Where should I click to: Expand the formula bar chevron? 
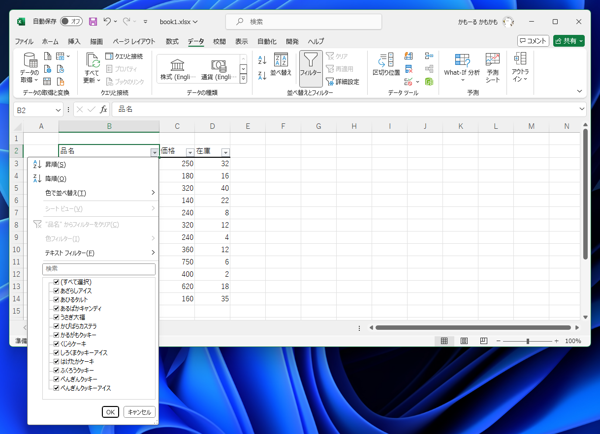click(x=582, y=109)
